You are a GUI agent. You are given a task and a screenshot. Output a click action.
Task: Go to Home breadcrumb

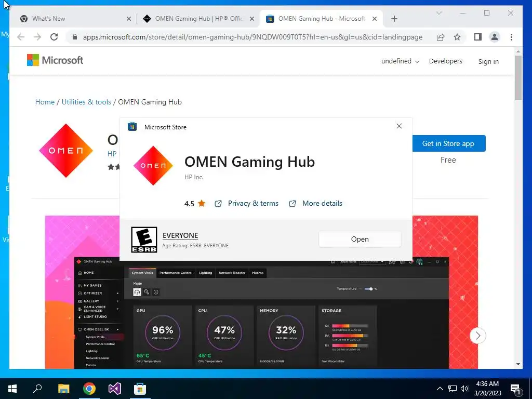45,102
